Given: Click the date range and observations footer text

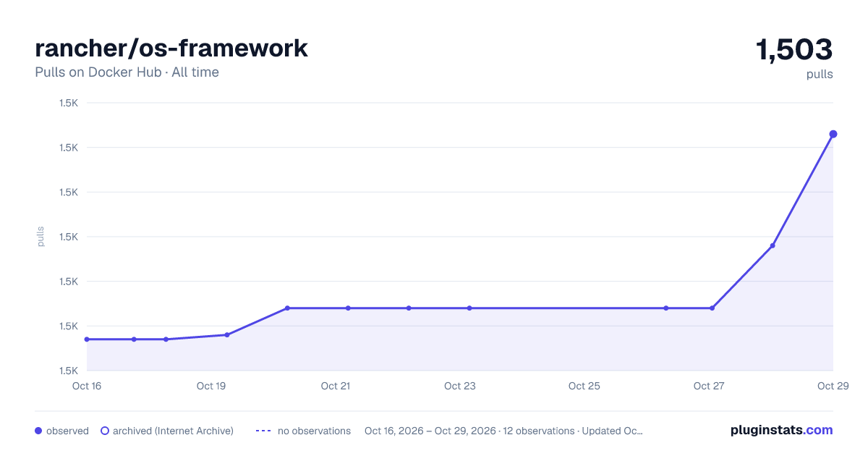Looking at the screenshot, I should click(503, 431).
